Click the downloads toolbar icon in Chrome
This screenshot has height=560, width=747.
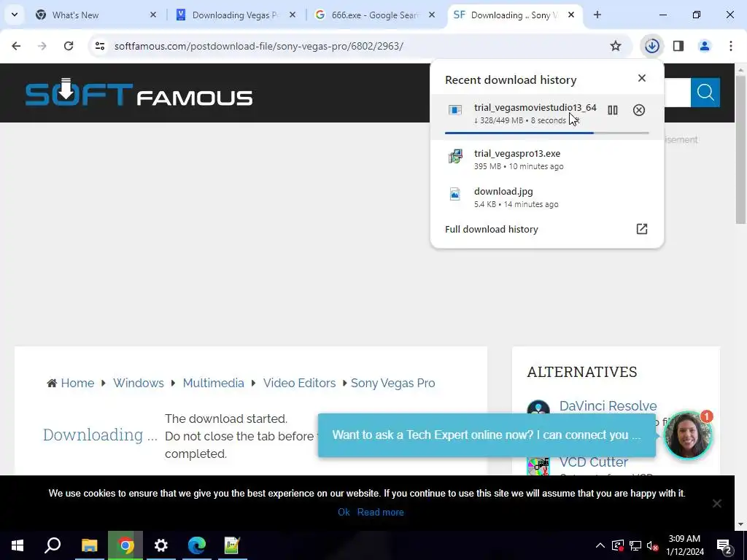651,46
